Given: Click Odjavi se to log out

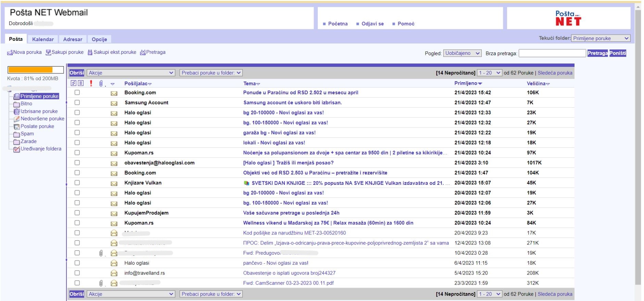Looking at the screenshot, I should point(372,24).
